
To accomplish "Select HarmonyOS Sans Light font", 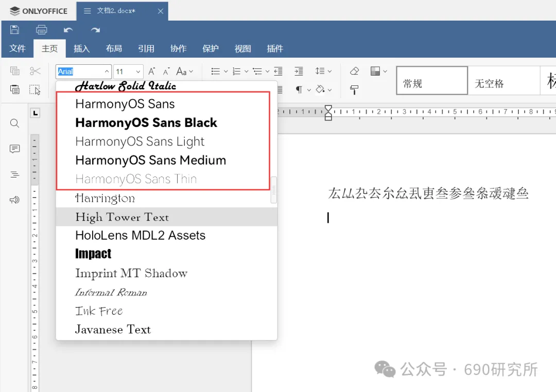I will point(166,141).
